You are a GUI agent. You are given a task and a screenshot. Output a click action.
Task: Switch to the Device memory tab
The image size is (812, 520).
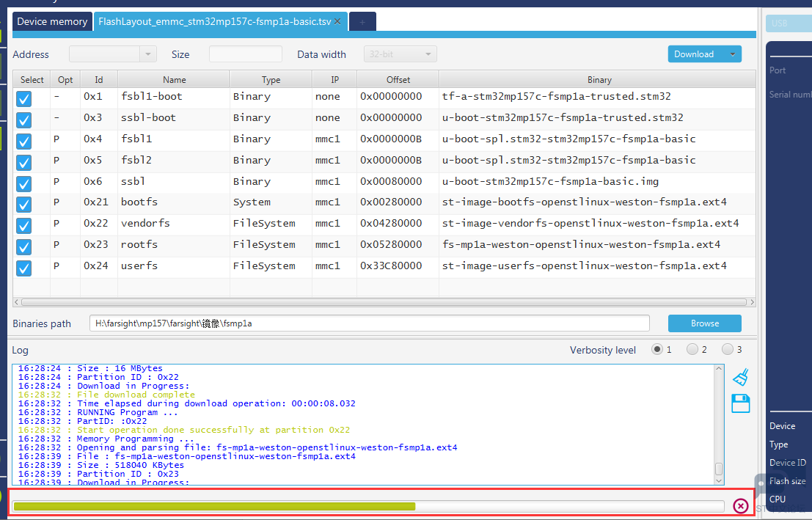click(52, 22)
